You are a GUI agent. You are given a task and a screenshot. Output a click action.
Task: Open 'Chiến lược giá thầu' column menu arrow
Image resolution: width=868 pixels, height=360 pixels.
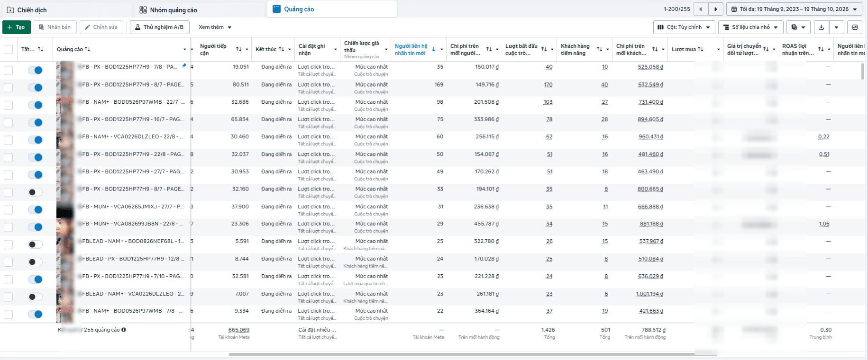tap(386, 49)
